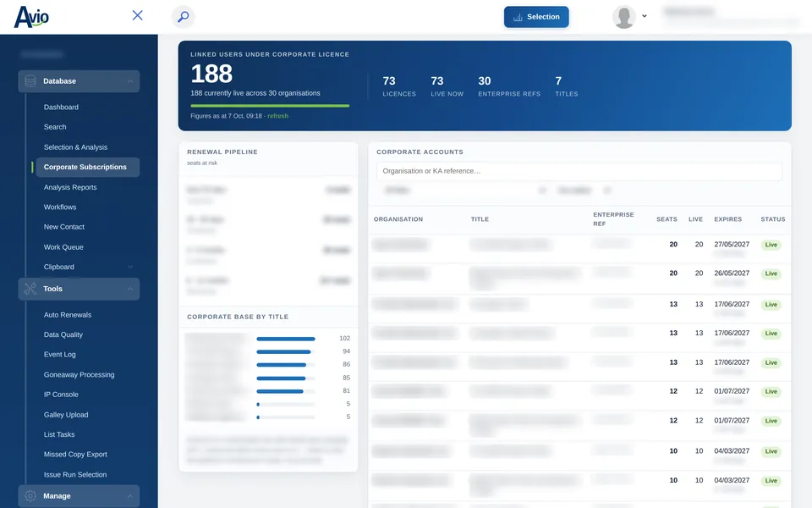Screen dimensions: 812x508
Task: Sort by Seats column header
Action: click(667, 219)
